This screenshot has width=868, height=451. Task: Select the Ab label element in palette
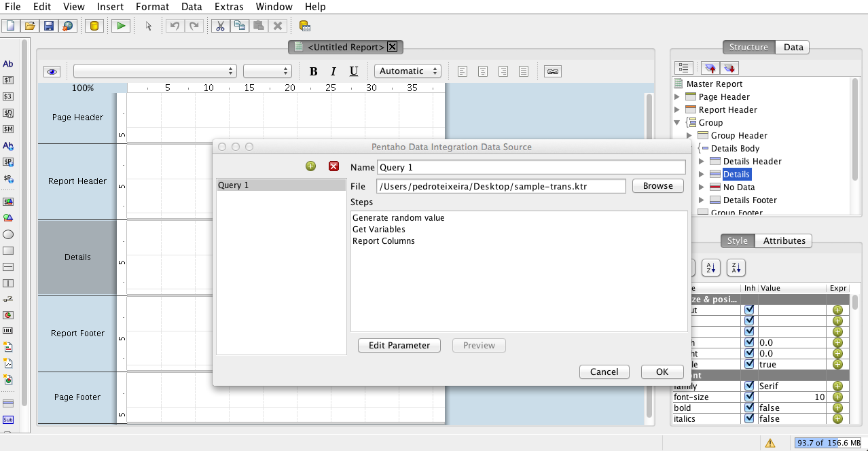pos(8,64)
